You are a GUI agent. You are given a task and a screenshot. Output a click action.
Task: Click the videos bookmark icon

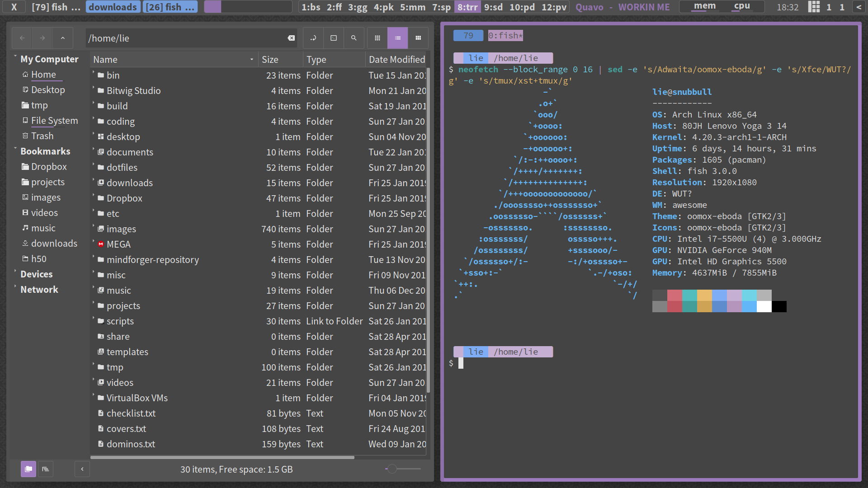click(25, 213)
